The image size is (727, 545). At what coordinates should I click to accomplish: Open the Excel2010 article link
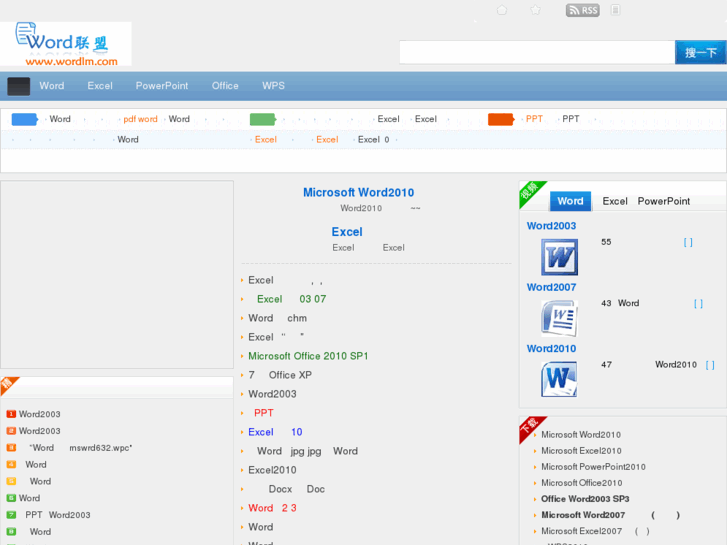click(272, 470)
